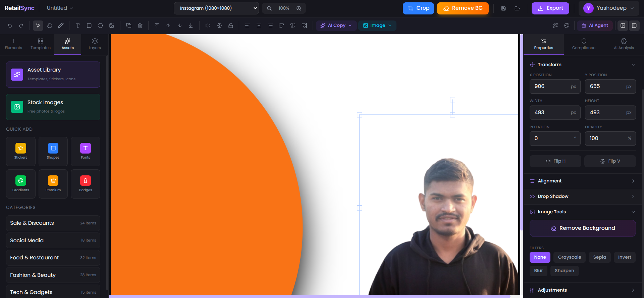The image size is (644, 298).
Task: Toggle the left sidebar panel
Action: [x=623, y=26]
